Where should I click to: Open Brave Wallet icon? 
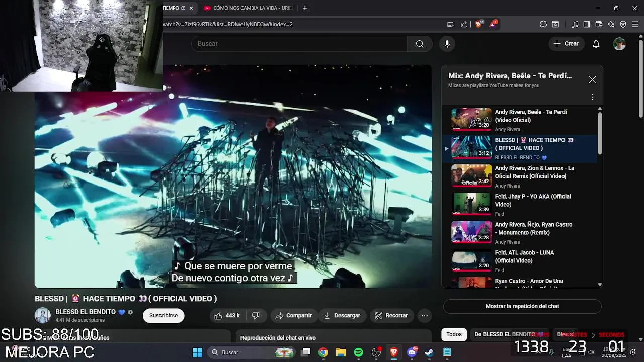click(599, 24)
